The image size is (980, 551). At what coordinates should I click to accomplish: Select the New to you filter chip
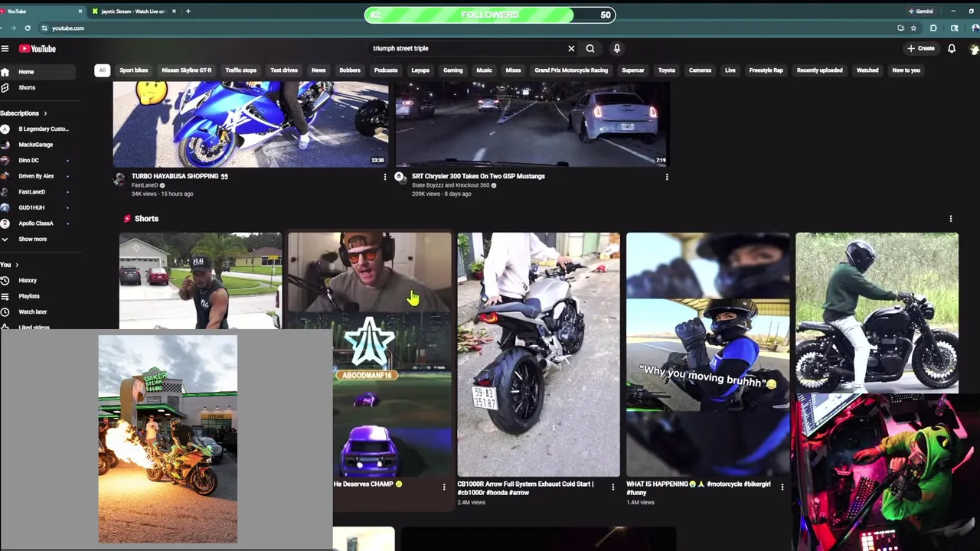906,70
